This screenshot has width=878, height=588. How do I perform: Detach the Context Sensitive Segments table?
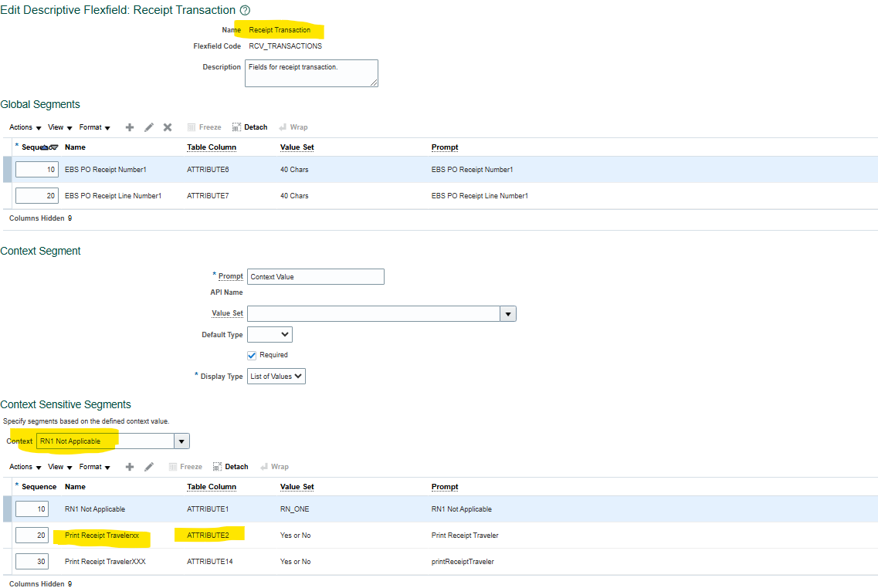[231, 467]
